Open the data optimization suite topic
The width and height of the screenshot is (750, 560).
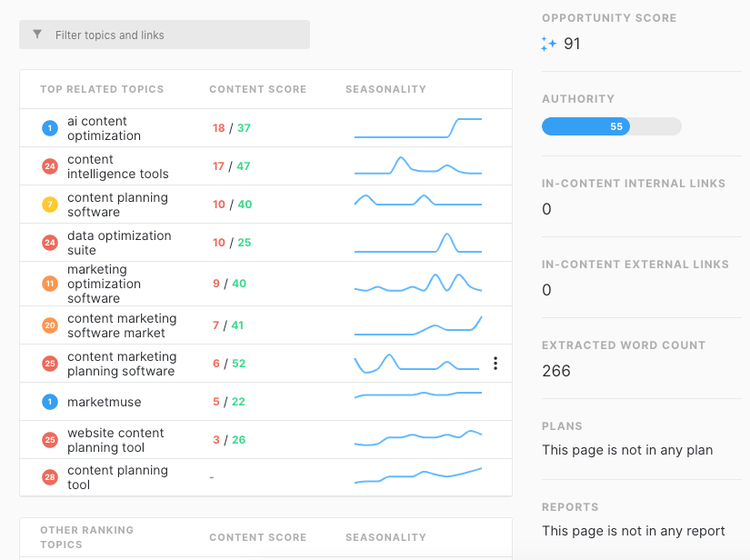(119, 243)
